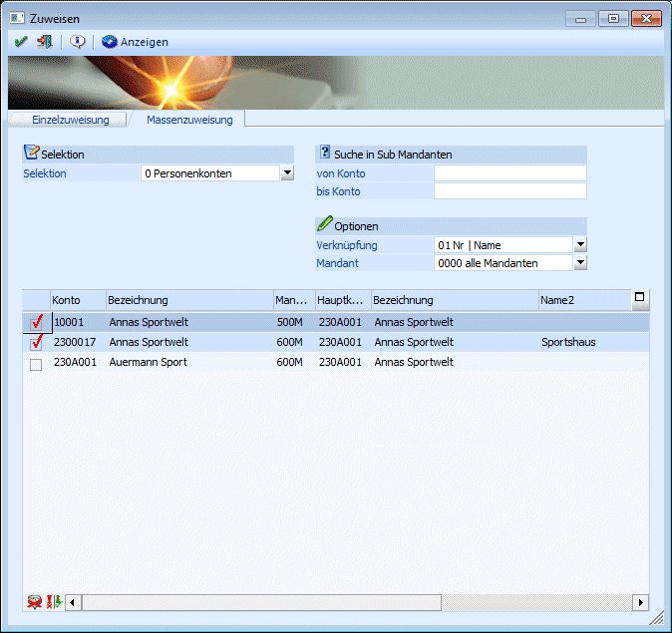Check the Auermann Sport row checkbox

(36, 364)
